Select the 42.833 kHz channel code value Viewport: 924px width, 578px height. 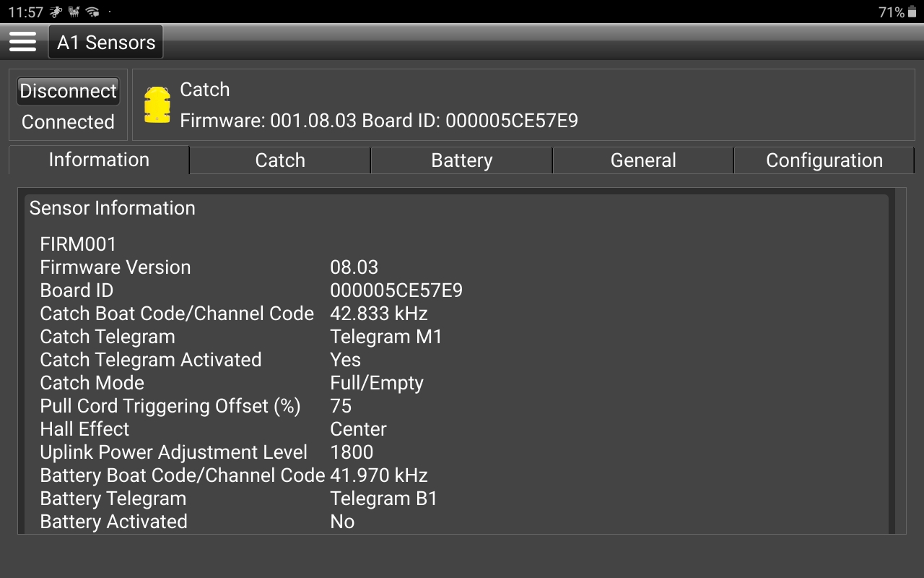pyautogui.click(x=378, y=314)
